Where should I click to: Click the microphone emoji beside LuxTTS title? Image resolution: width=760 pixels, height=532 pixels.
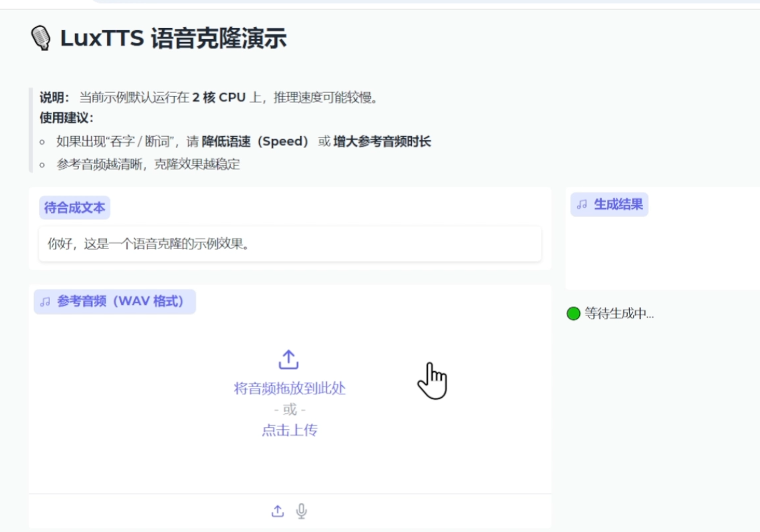coord(41,38)
